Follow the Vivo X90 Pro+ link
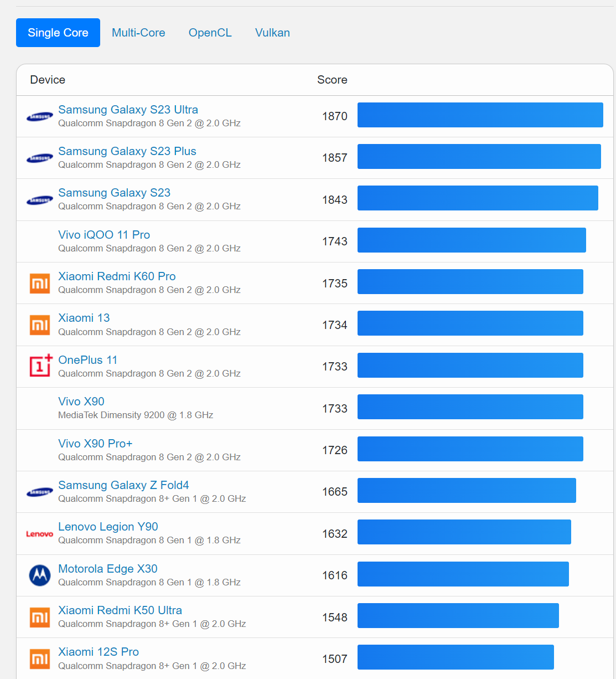The image size is (616, 679). (95, 444)
